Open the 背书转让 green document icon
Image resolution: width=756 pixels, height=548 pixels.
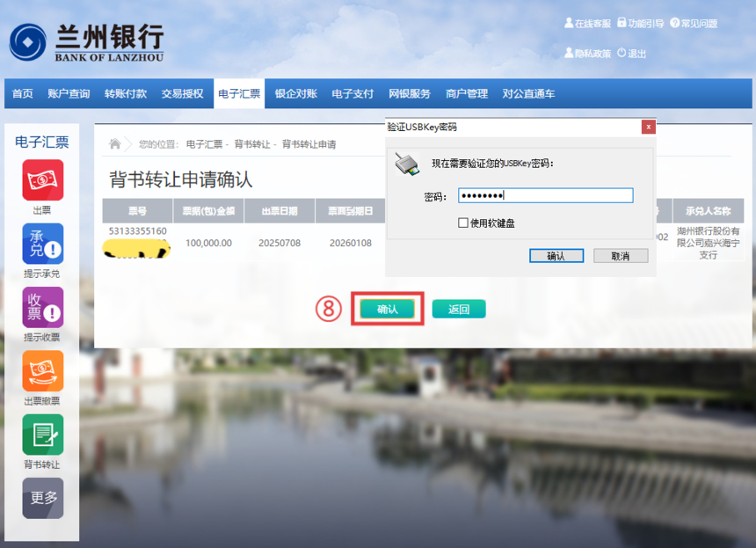[43, 435]
